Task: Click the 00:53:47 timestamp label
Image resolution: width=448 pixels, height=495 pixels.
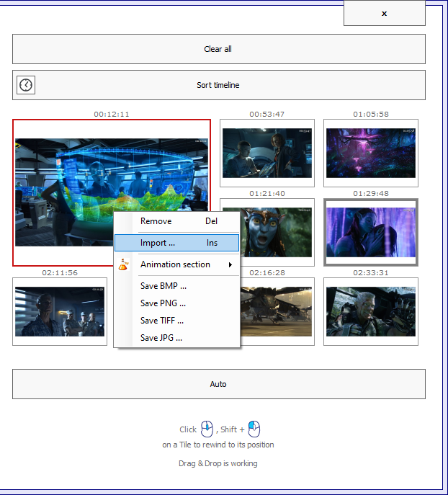Action: point(267,115)
